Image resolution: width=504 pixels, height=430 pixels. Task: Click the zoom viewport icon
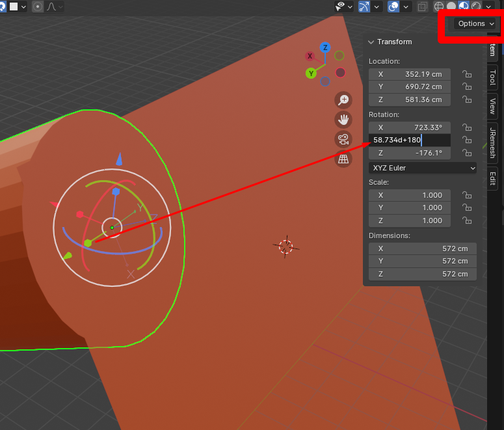pos(343,100)
